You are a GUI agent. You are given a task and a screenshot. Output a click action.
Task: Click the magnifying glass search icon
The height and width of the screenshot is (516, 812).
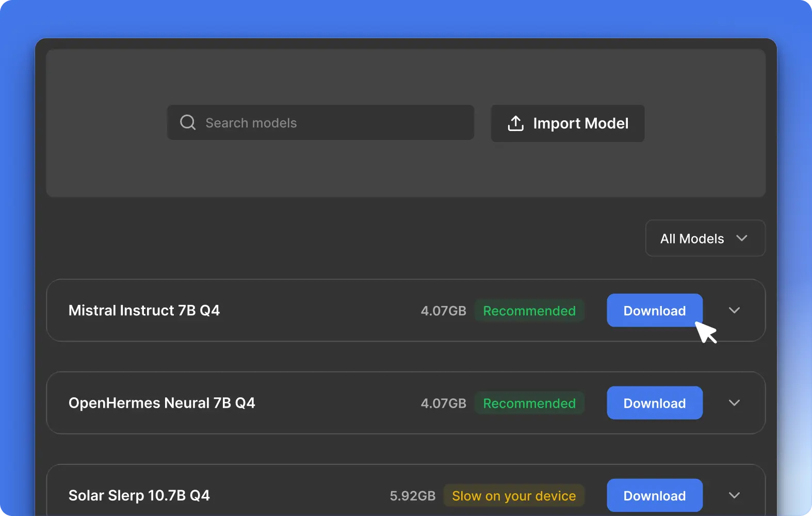188,122
